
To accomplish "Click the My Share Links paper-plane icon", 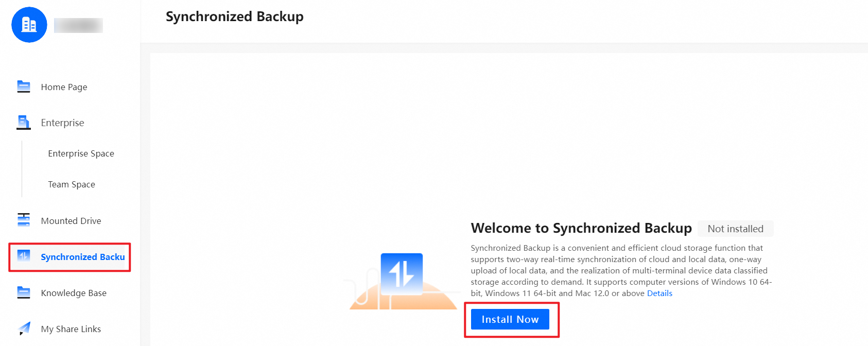I will (24, 328).
